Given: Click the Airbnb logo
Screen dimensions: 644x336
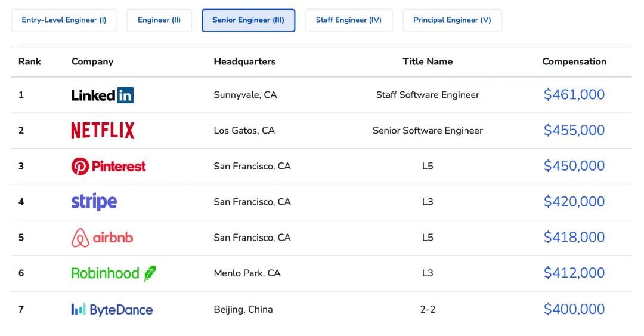Looking at the screenshot, I should (102, 238).
